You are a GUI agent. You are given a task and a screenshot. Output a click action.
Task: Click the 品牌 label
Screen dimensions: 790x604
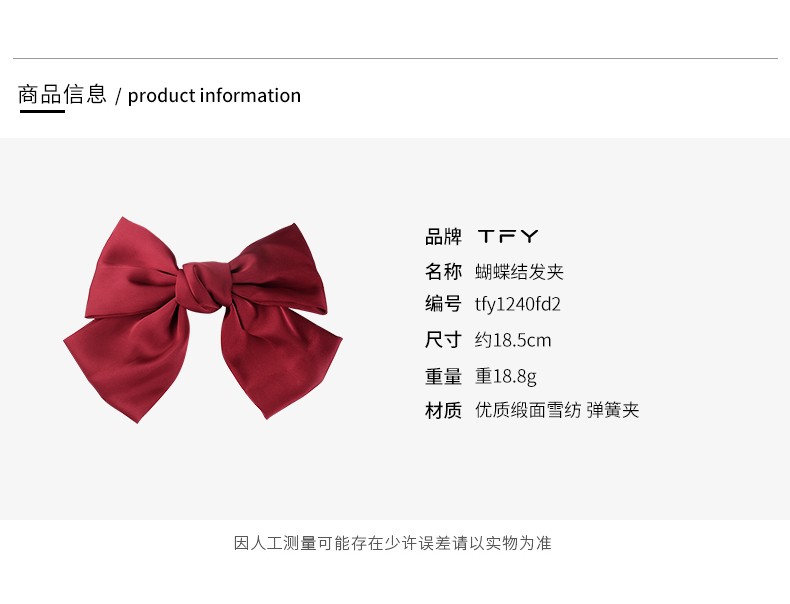pos(443,236)
